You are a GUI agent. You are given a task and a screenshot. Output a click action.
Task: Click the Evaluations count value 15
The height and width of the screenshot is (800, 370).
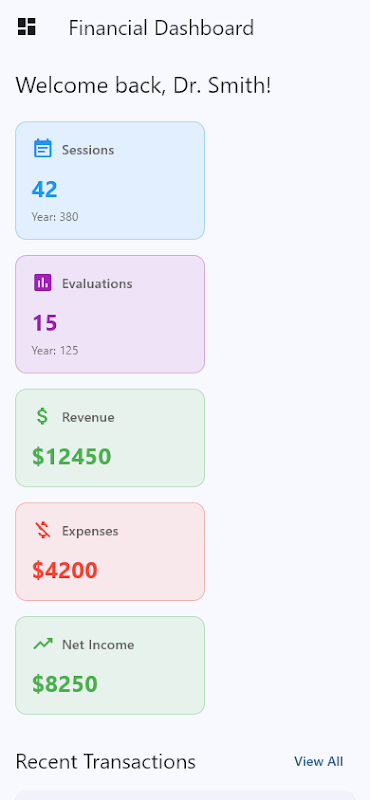[x=44, y=323]
